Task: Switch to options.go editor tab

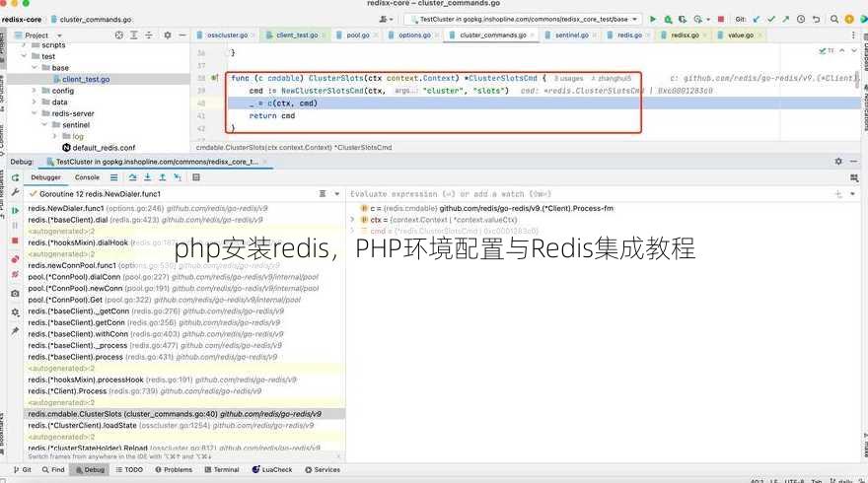Action: pos(412,34)
